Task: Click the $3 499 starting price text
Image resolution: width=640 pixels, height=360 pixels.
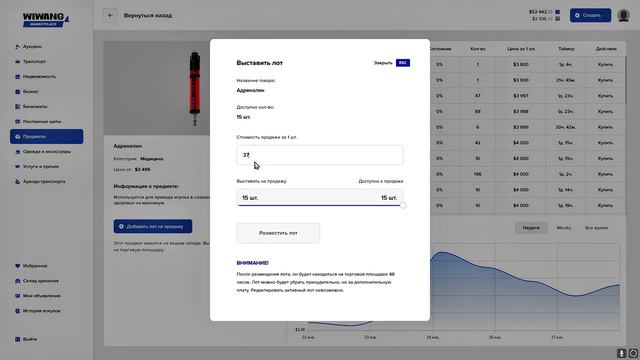Action: pos(142,169)
